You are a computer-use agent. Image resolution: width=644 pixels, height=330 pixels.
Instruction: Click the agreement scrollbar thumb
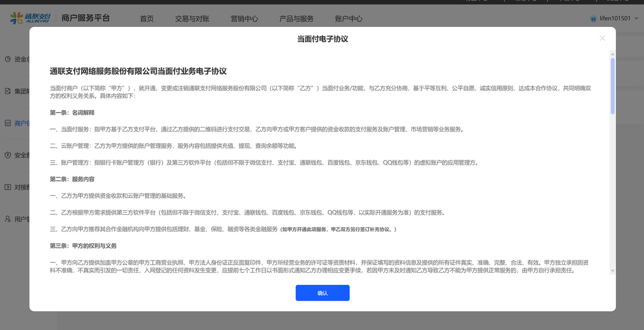coord(613,85)
